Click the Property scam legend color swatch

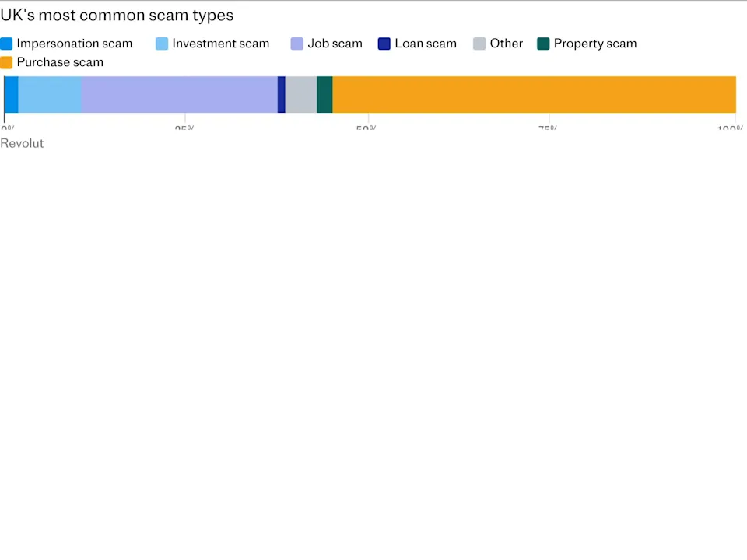tap(543, 44)
